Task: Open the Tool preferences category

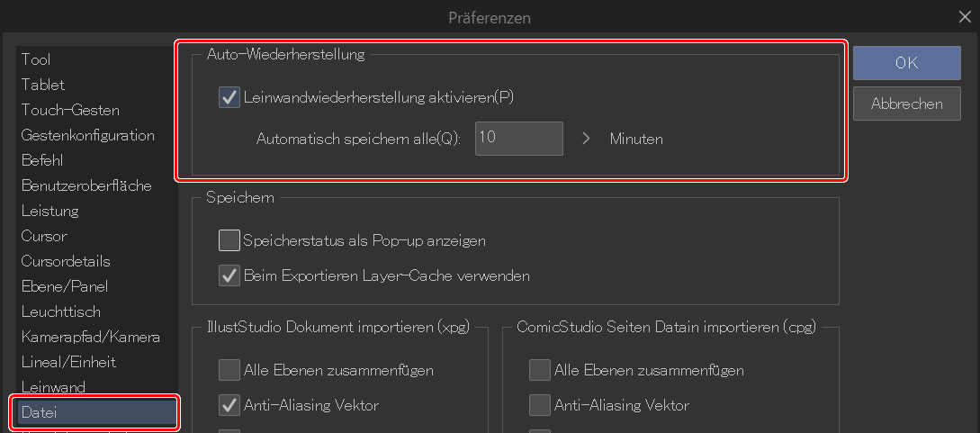Action: pos(36,59)
